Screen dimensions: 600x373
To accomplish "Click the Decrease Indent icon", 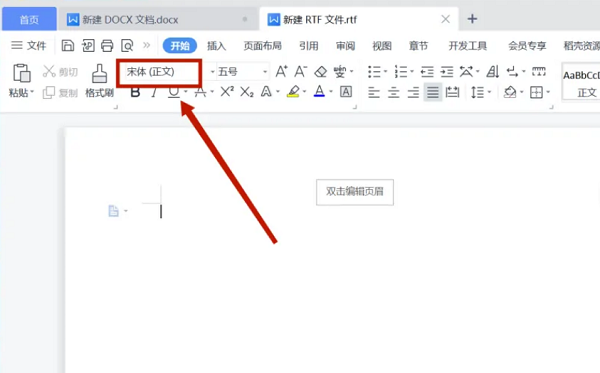I will click(427, 72).
